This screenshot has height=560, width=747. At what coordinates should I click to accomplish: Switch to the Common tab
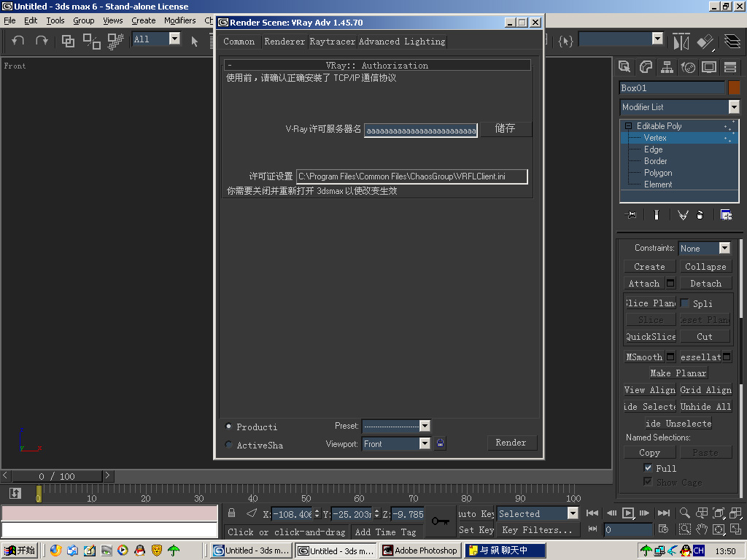[239, 42]
